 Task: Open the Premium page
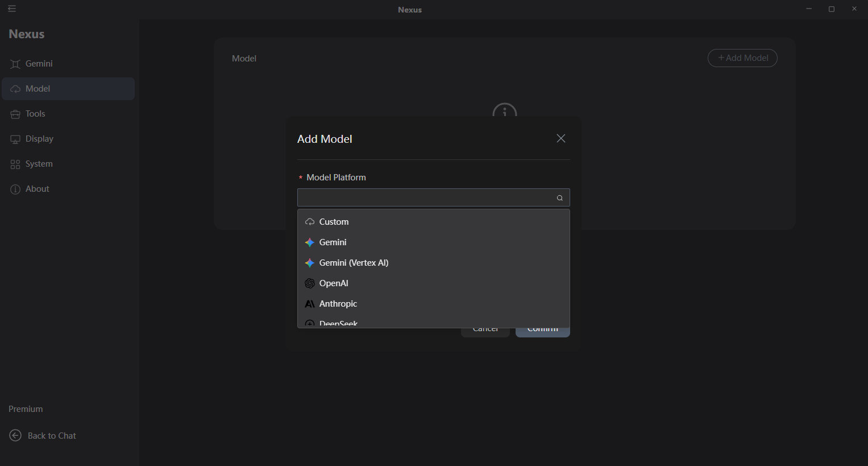[x=26, y=409]
